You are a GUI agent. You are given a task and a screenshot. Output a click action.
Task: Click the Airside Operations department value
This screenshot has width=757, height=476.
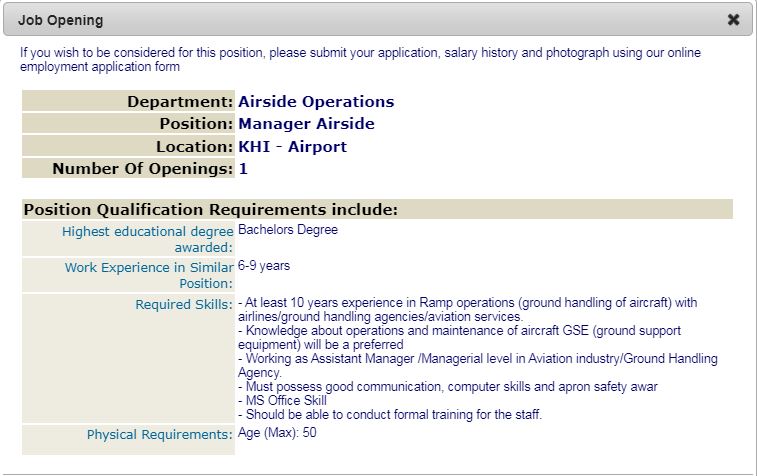click(x=316, y=102)
